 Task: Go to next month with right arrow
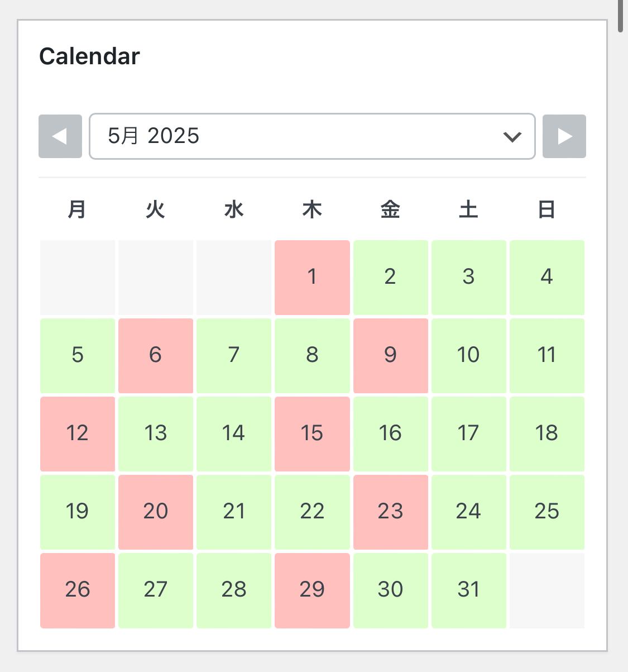564,136
